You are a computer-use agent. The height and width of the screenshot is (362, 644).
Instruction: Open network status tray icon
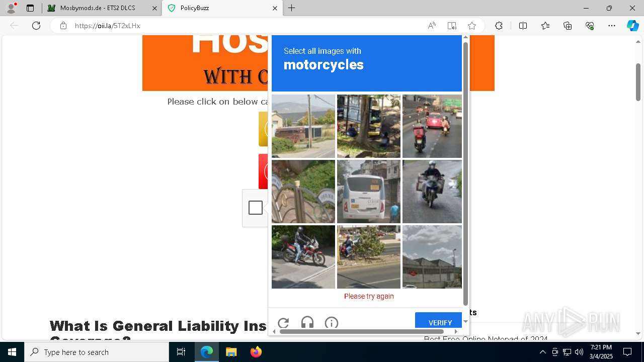point(567,352)
